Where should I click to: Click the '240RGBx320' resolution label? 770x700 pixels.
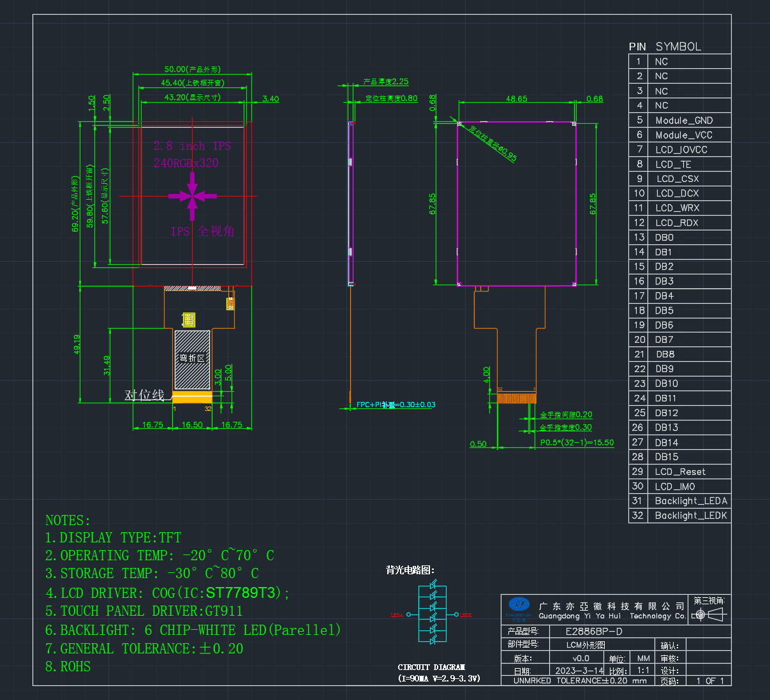click(x=186, y=163)
